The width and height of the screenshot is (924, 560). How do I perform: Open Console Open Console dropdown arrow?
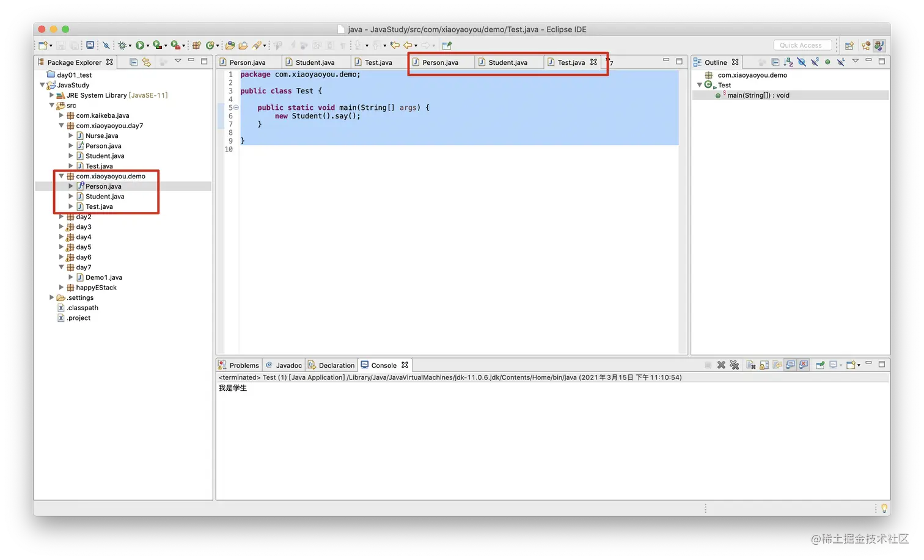[x=859, y=365]
